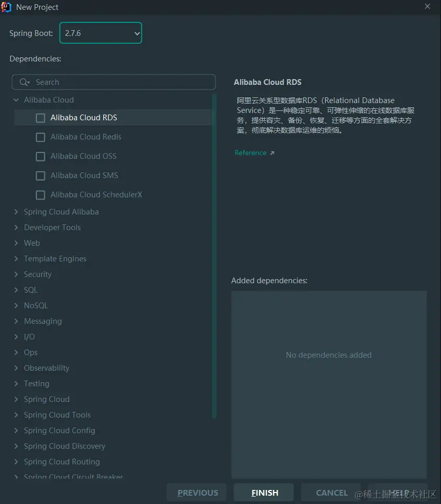Select the Alibaba Cloud SchedulerX label
The image size is (441, 504).
[x=96, y=195]
